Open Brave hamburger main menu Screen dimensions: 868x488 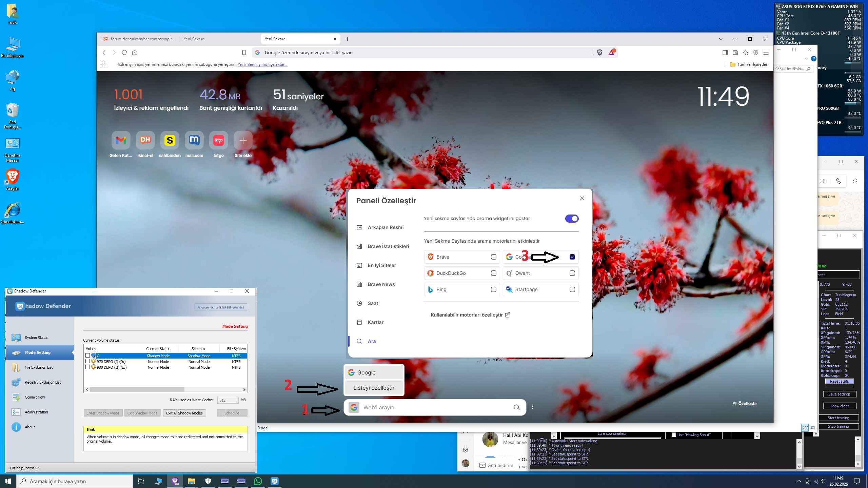766,53
